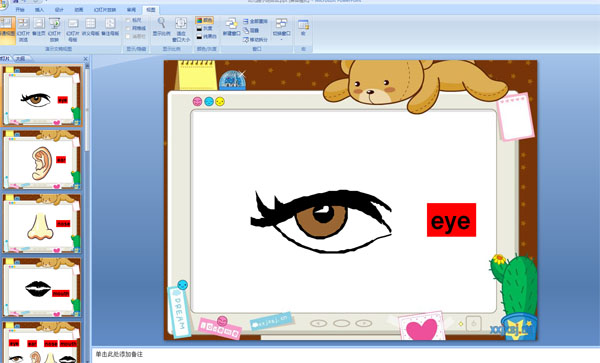This screenshot has height=363, width=600.
Task: Open Handout Master view
Action: (x=90, y=28)
